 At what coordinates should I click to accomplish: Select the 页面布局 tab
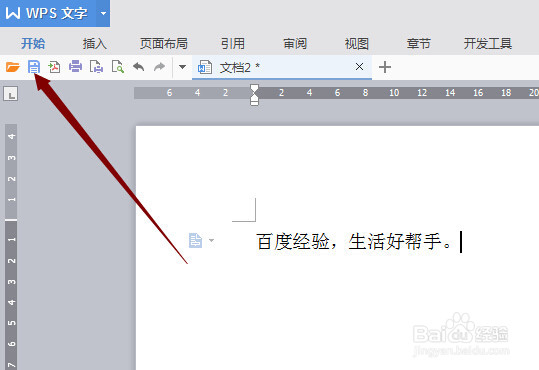(x=164, y=44)
